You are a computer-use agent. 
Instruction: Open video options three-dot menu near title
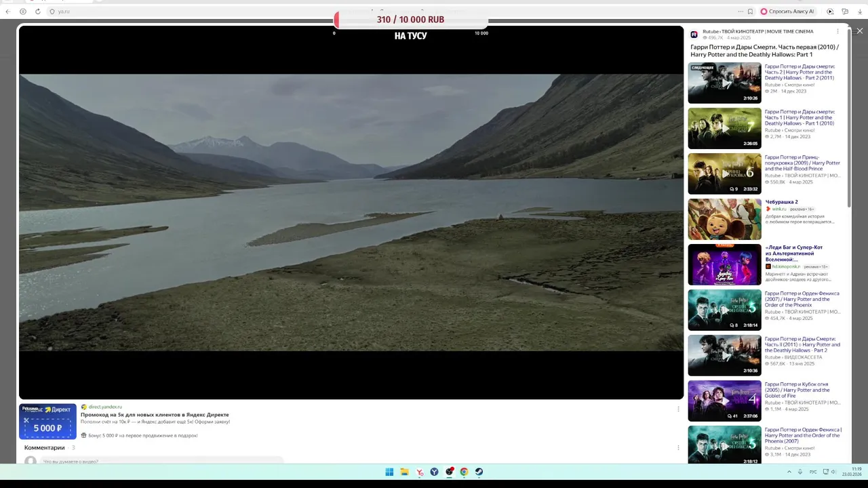coord(837,31)
